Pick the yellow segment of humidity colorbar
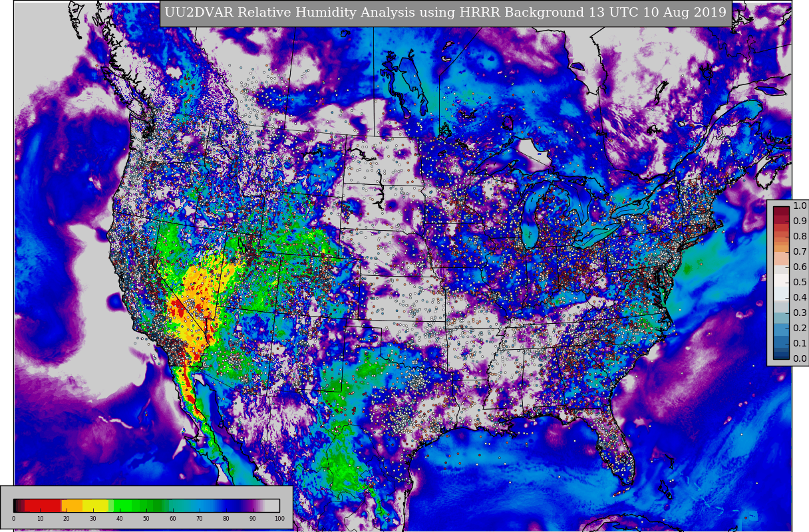 (x=96, y=505)
